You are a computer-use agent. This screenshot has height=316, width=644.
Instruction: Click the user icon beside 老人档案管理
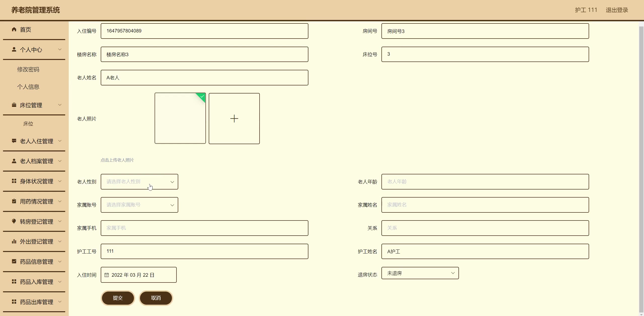click(14, 161)
